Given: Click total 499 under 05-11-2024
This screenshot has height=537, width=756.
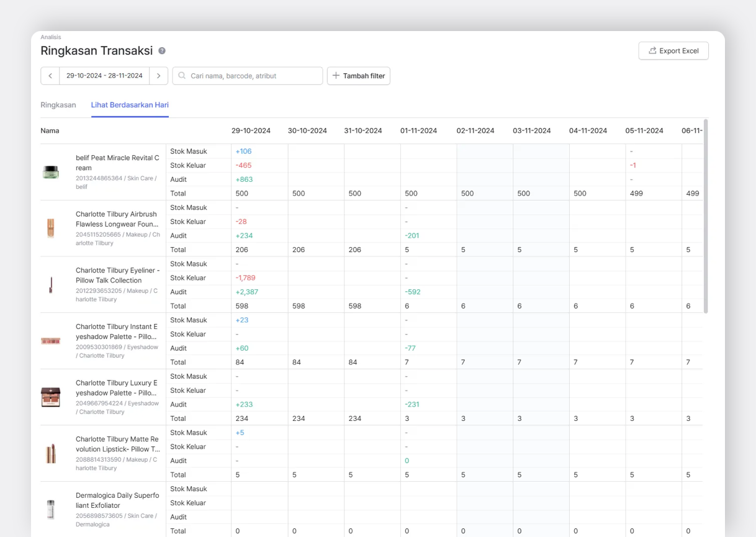Looking at the screenshot, I should click(636, 194).
